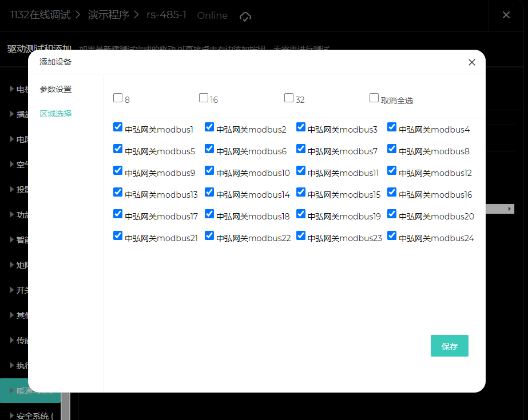Close the 添加设备 dialog

point(472,62)
